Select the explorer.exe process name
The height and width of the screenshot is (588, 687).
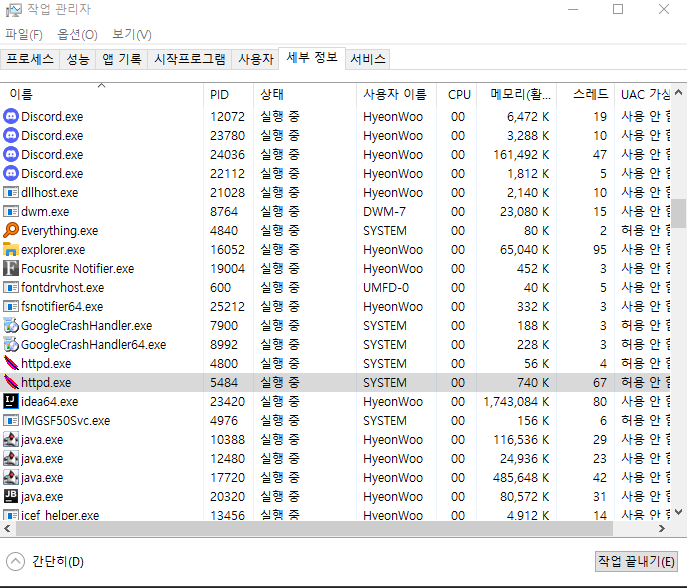[x=53, y=249]
